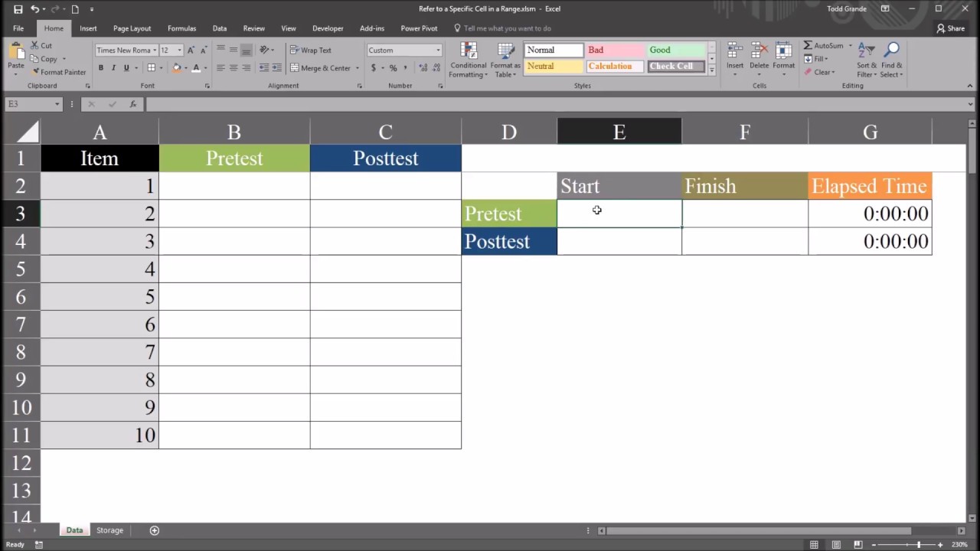Toggle middle vertical alignment
Screen dimensions: 980x551
pos(234,50)
